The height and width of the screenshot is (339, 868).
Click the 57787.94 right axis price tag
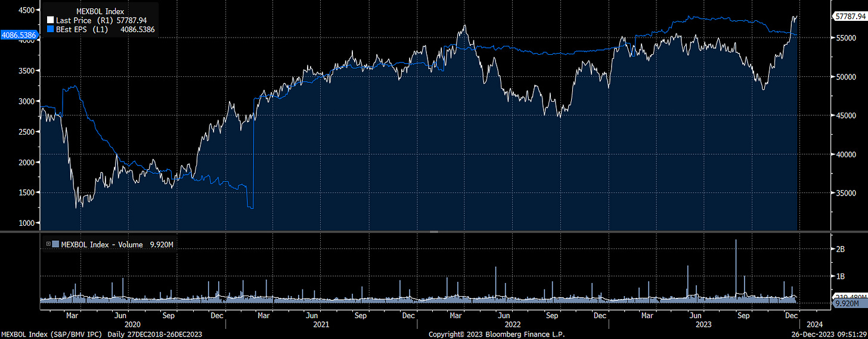tap(850, 18)
